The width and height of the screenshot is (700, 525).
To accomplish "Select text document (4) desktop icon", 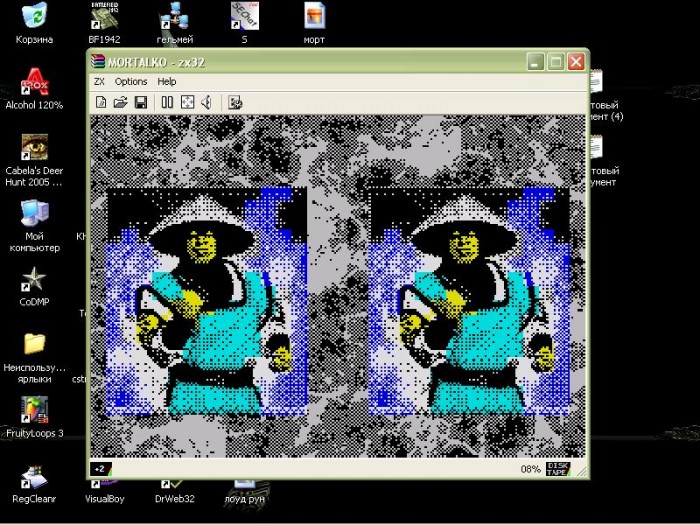I will [x=606, y=96].
